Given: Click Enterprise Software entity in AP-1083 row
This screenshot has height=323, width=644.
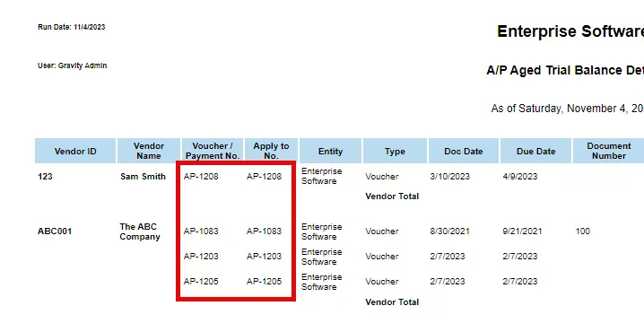Looking at the screenshot, I should (322, 231).
